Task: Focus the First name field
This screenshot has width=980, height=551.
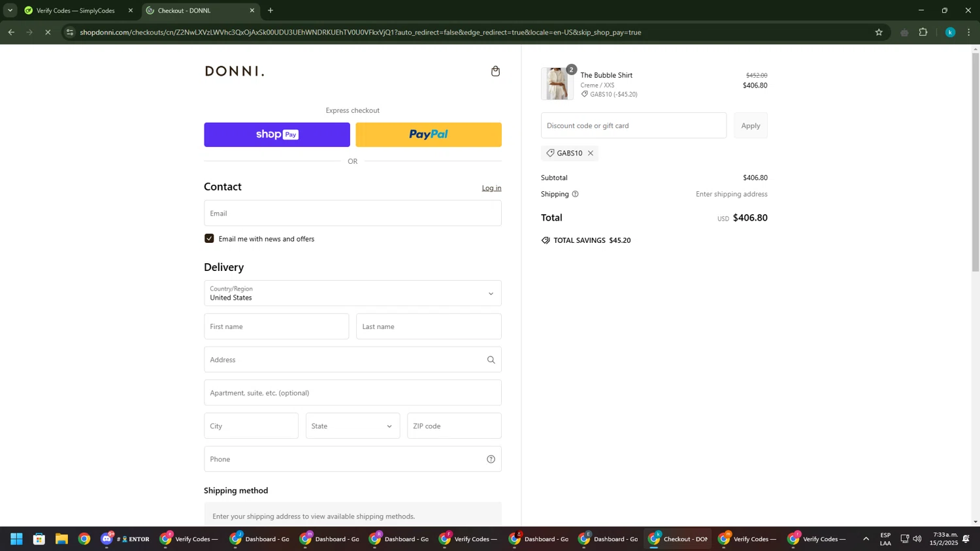Action: click(276, 326)
